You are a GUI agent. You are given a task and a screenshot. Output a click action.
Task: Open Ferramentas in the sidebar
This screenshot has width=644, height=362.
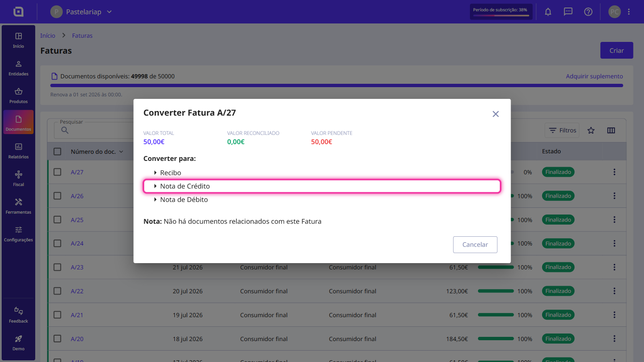pos(18,207)
